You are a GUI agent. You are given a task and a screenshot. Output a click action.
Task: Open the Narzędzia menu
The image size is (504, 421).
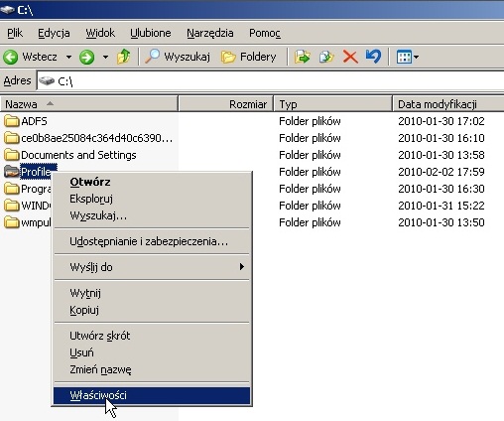click(210, 33)
